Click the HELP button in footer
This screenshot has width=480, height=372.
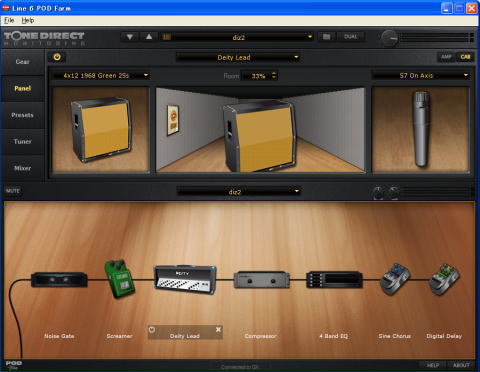tap(433, 365)
